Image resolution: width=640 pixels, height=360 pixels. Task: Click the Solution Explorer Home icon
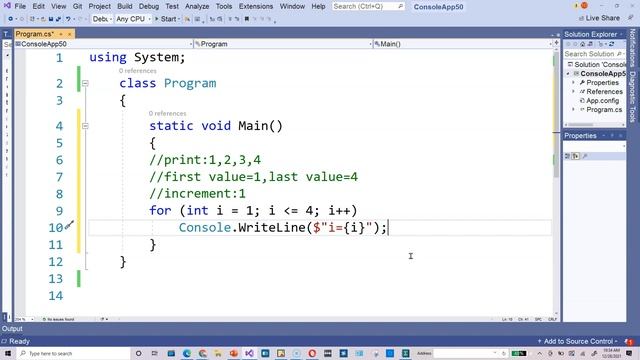[x=582, y=44]
